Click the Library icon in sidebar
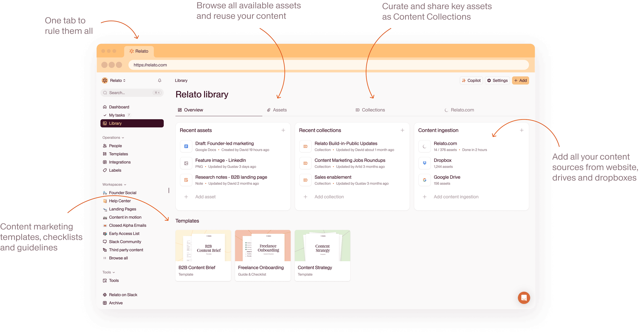The width and height of the screenshot is (644, 336). click(x=106, y=124)
